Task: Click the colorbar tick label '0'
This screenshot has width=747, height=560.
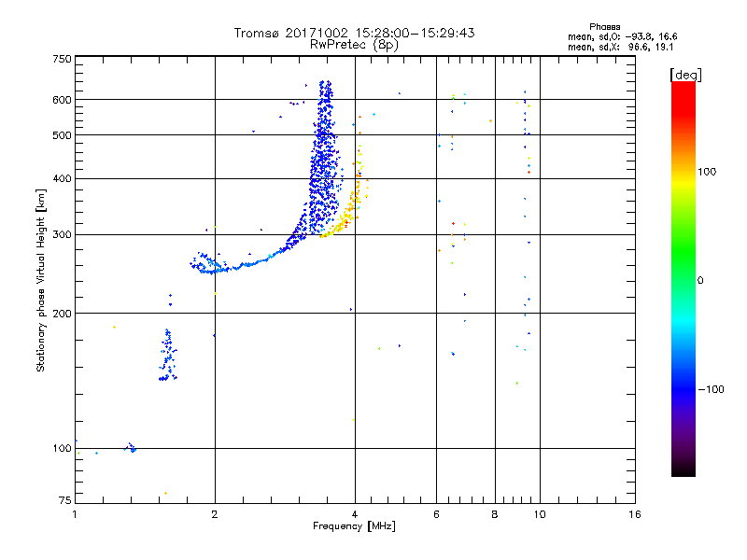Action: tap(700, 280)
